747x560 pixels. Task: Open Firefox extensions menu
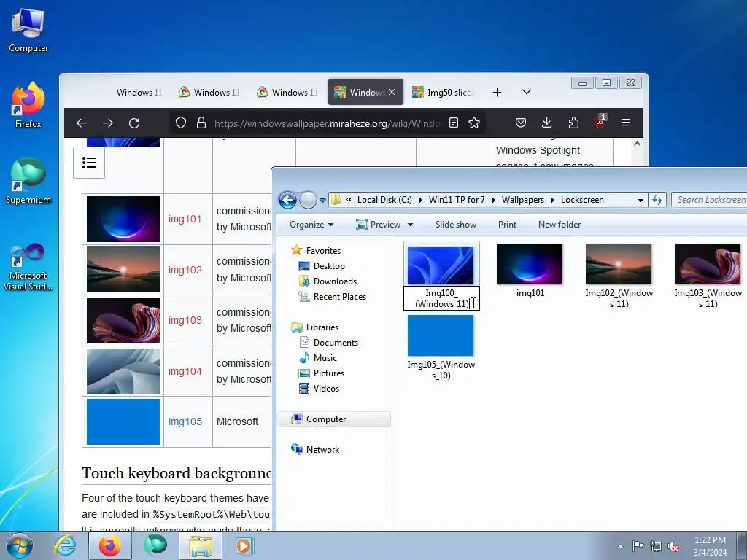[573, 122]
